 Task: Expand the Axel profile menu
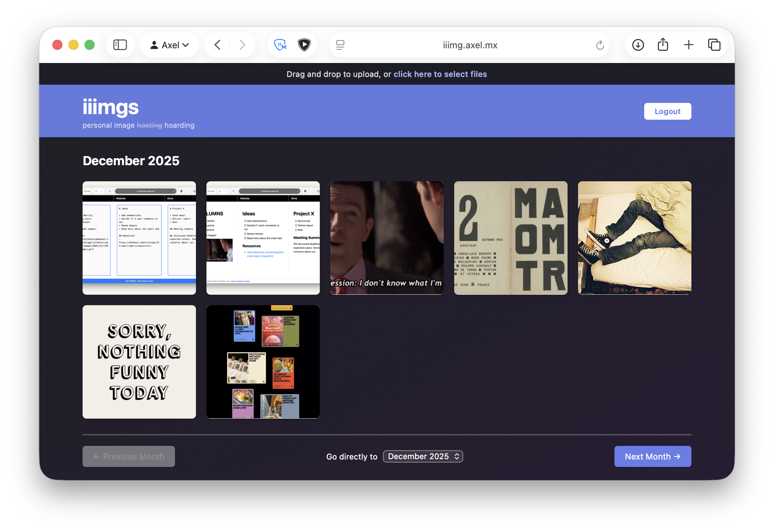point(170,45)
